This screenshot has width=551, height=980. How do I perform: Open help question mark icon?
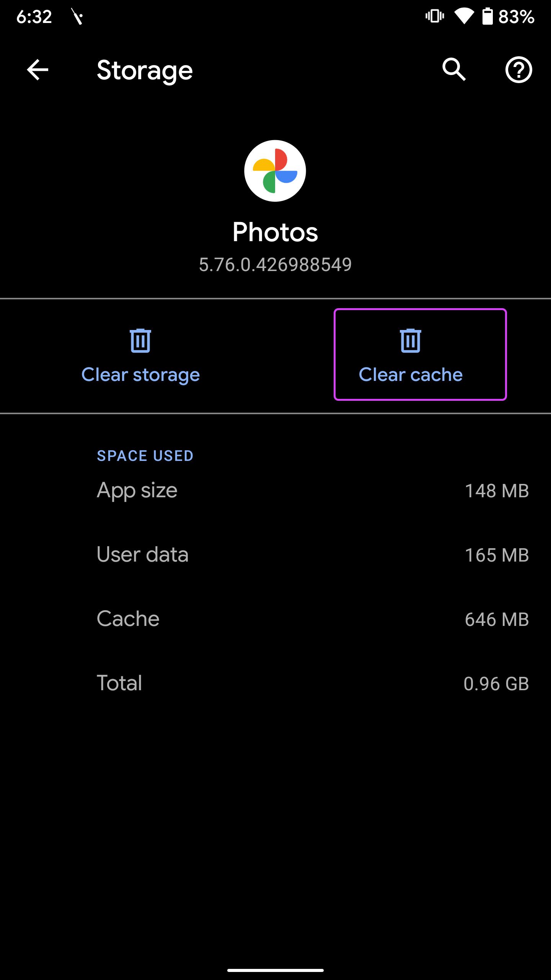pyautogui.click(x=518, y=70)
